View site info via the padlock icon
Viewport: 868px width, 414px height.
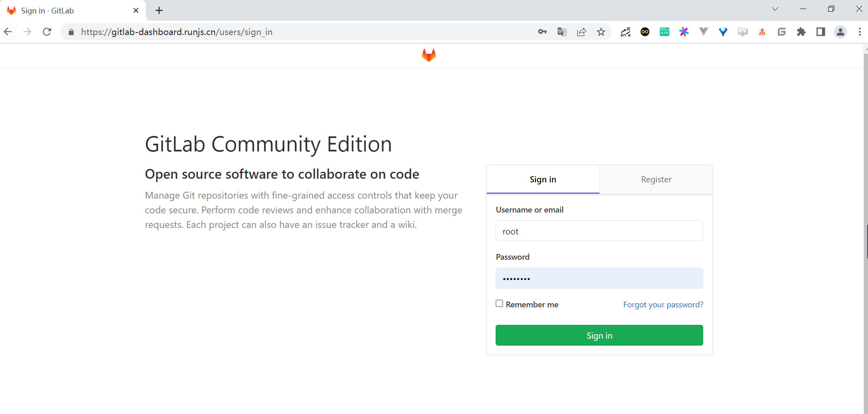click(71, 32)
